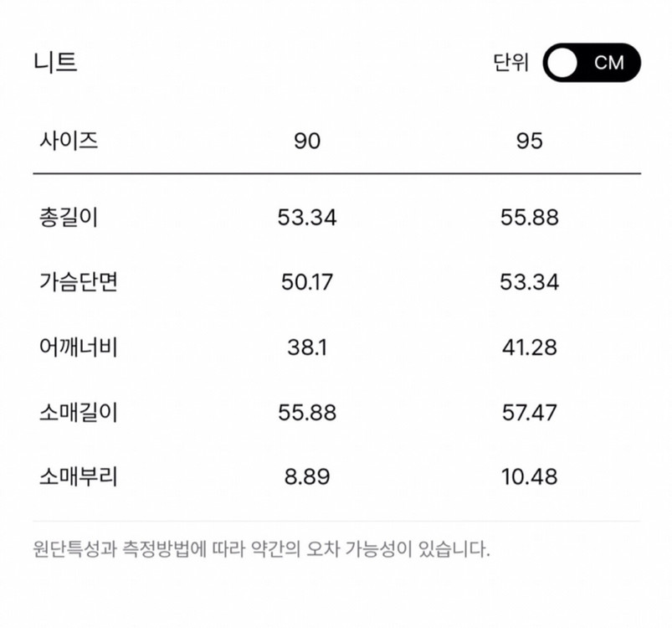Click the 38.1 shoulder width value
The height and width of the screenshot is (628, 672).
pyautogui.click(x=304, y=347)
